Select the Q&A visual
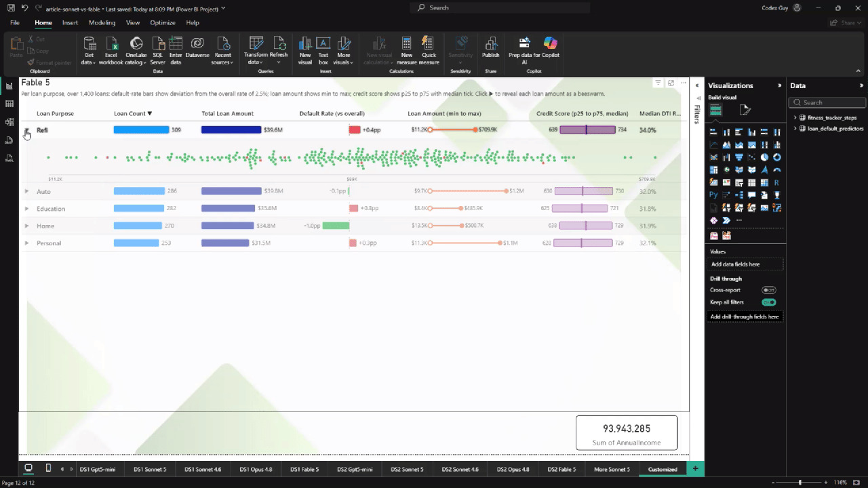Screen dimensions: 868x488 [751, 195]
